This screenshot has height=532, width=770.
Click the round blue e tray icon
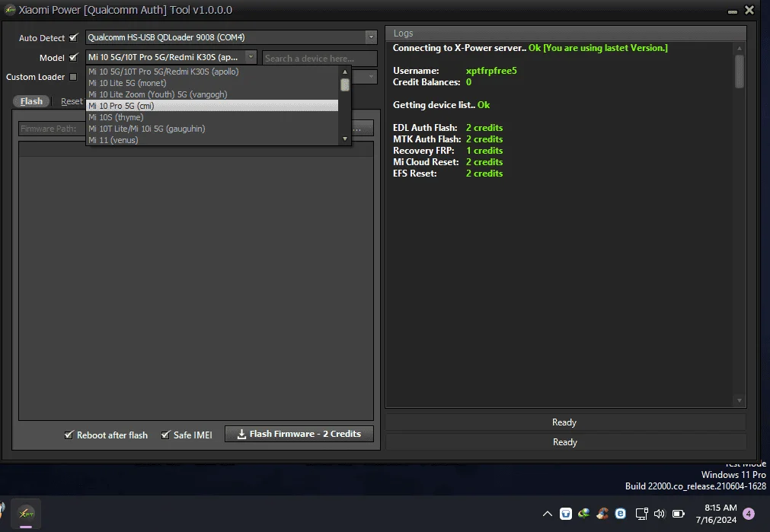[621, 514]
